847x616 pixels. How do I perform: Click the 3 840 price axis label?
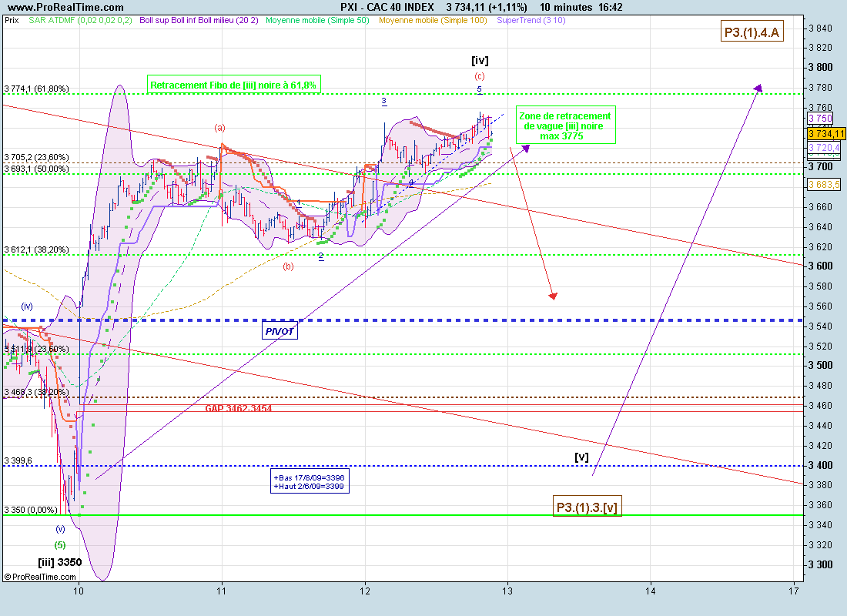(821, 28)
